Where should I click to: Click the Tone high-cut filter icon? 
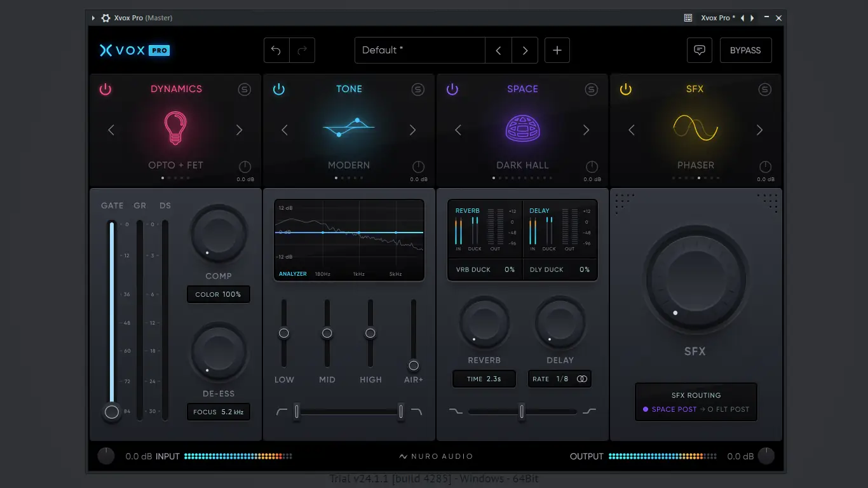point(416,412)
